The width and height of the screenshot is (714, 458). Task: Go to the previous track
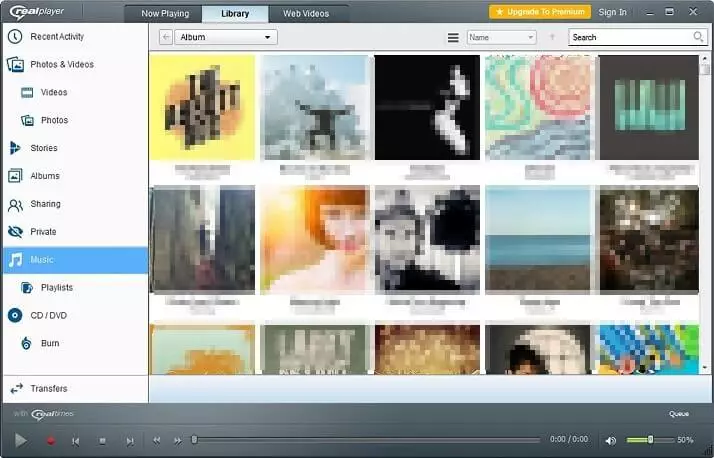[x=75, y=440]
